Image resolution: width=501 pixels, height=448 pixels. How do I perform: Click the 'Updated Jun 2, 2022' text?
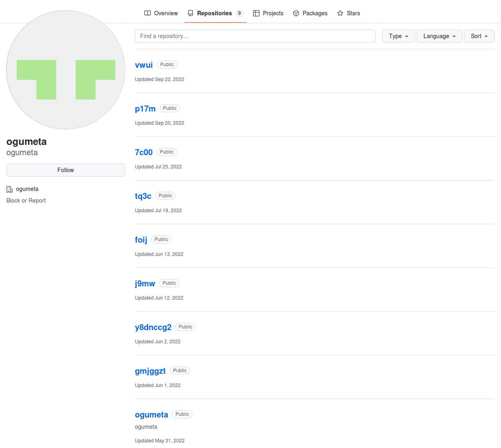[158, 342]
